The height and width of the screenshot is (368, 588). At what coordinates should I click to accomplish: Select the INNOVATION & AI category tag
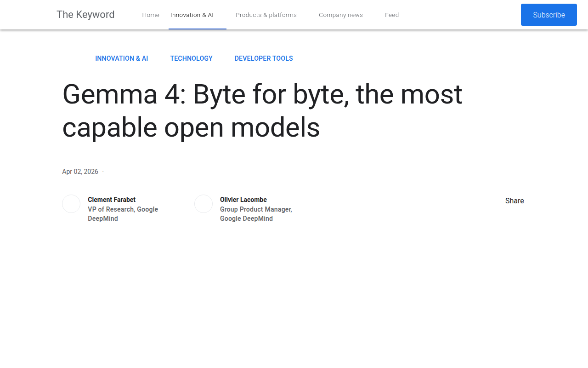(122, 58)
